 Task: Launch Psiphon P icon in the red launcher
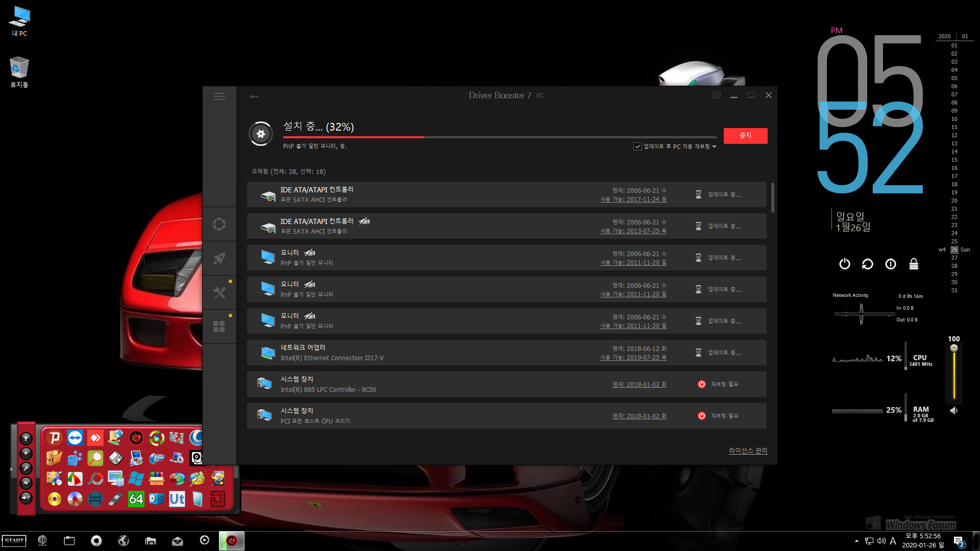55,438
